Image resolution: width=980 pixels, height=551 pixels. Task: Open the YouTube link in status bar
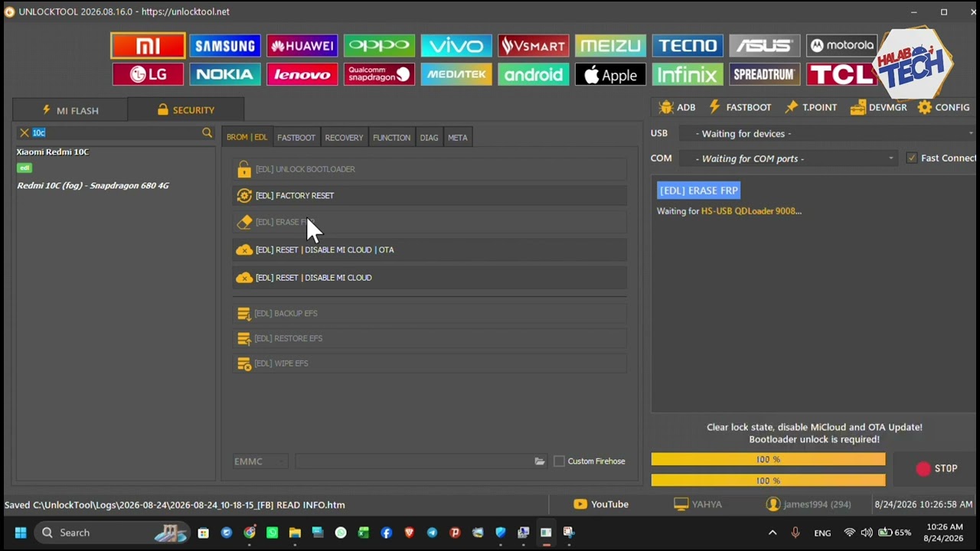(x=601, y=504)
